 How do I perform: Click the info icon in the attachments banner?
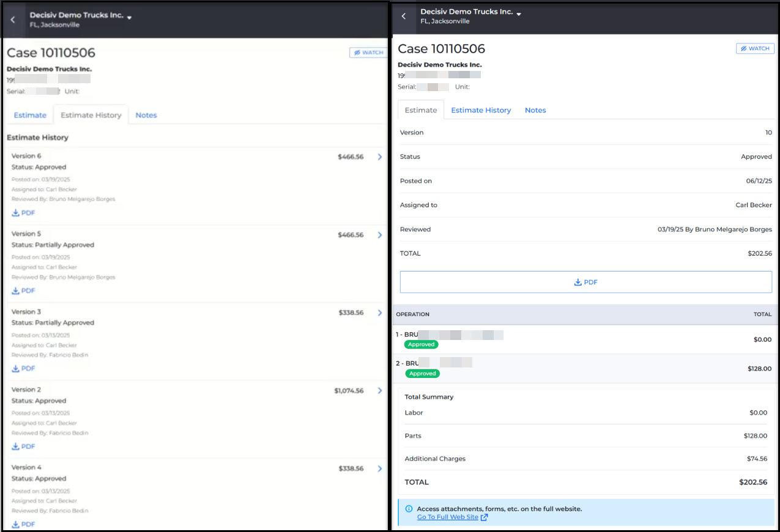click(408, 509)
